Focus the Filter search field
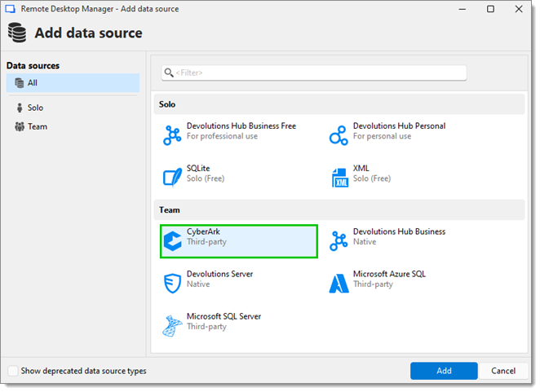This screenshot has width=540, height=392. [x=314, y=73]
